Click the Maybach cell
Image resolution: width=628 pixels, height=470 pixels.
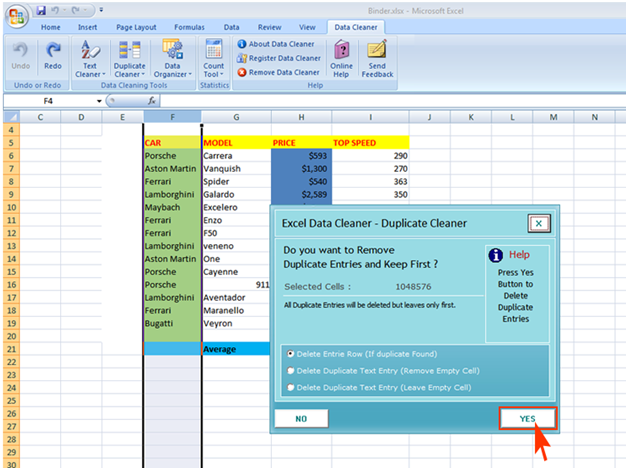tap(172, 207)
